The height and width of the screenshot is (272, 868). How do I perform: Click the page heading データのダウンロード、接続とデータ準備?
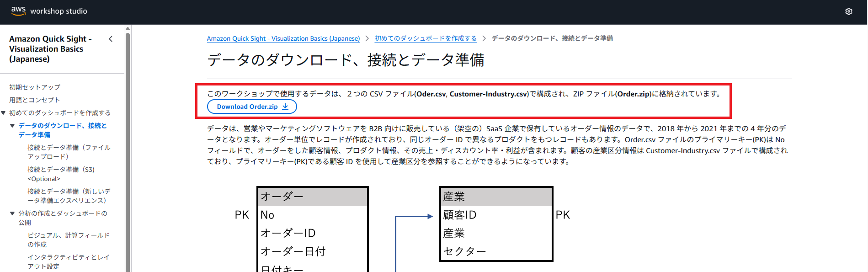[346, 60]
